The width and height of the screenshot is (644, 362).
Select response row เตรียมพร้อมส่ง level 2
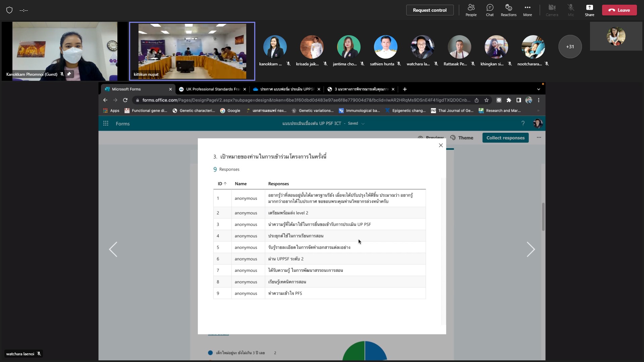click(x=319, y=213)
